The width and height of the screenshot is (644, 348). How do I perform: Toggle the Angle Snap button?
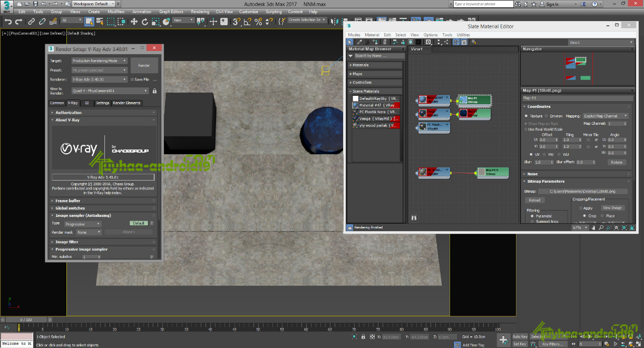click(x=247, y=22)
